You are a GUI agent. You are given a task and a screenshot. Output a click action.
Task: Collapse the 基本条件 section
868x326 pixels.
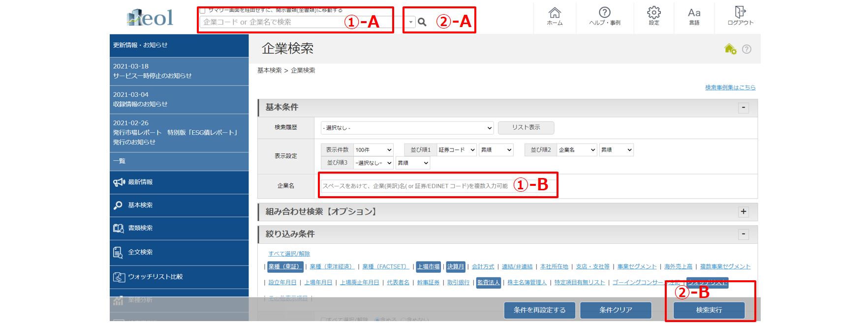[x=743, y=107]
